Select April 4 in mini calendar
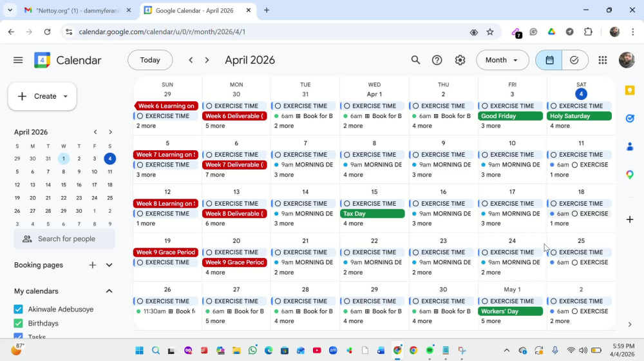The image size is (644, 361). click(x=109, y=159)
